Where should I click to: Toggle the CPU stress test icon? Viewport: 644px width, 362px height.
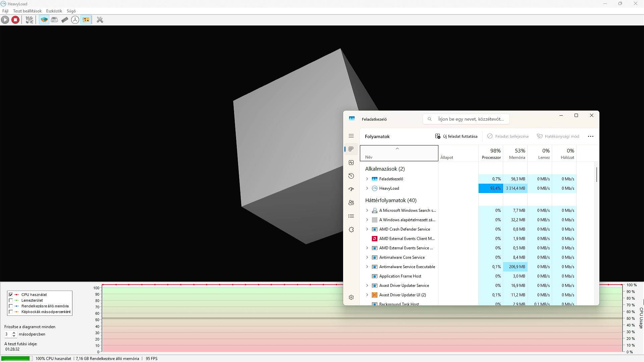click(x=44, y=20)
